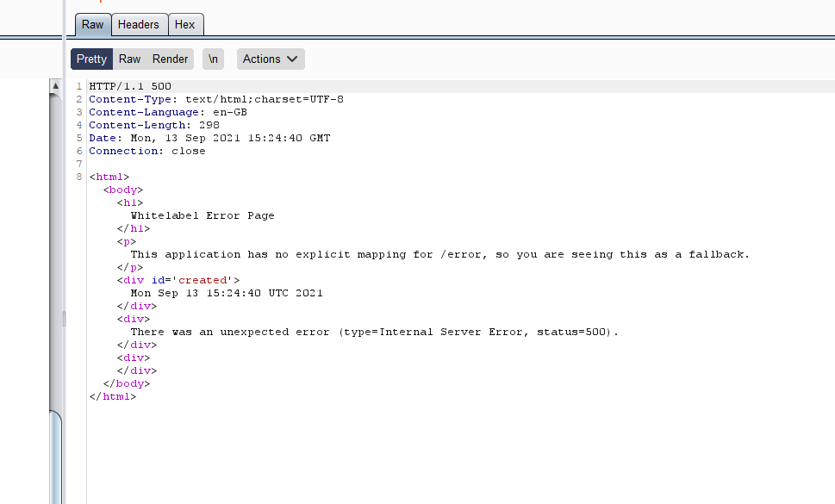
Task: Click the HTTP/1.1 500 status line
Action: pos(130,86)
